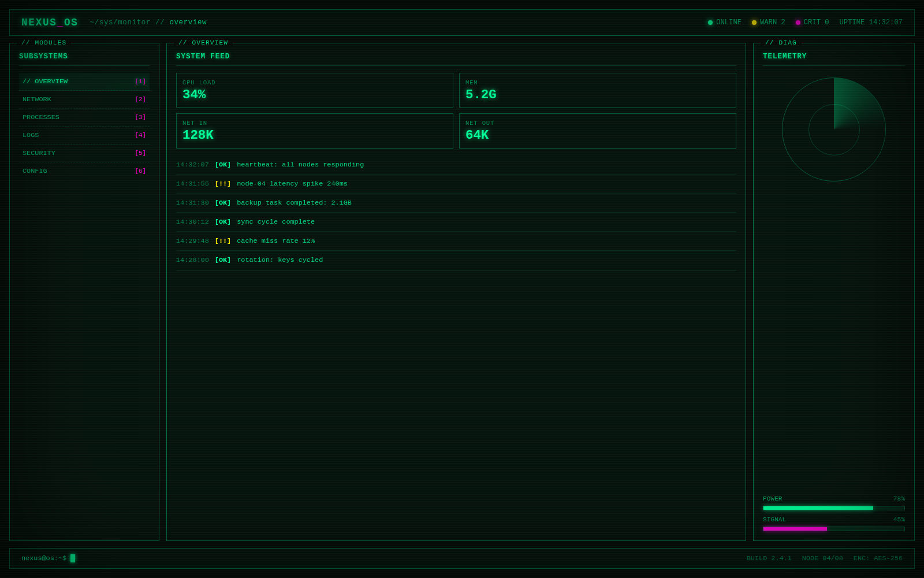Select the node-04 latency spike log entry
The width and height of the screenshot is (924, 578).
pyautogui.click(x=456, y=184)
